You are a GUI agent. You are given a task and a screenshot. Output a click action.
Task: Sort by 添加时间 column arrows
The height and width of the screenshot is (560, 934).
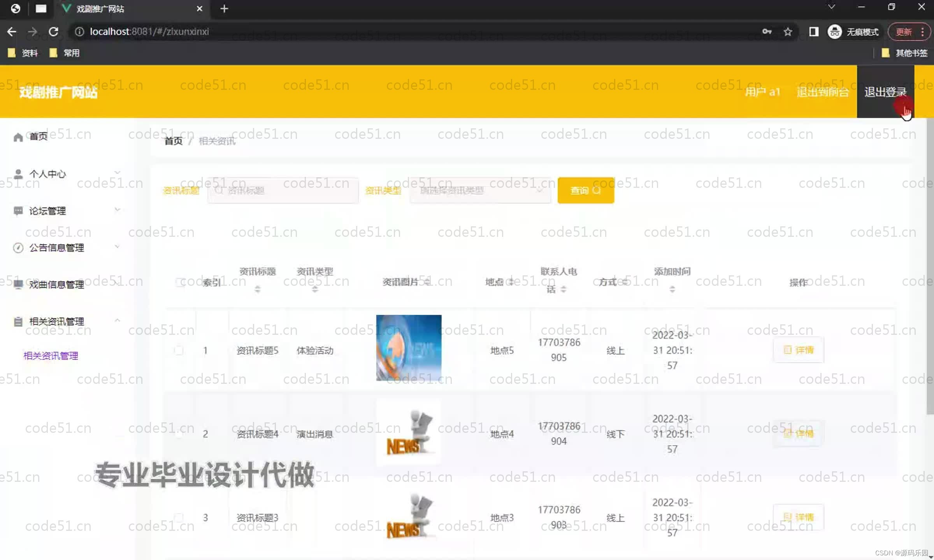[x=672, y=289]
